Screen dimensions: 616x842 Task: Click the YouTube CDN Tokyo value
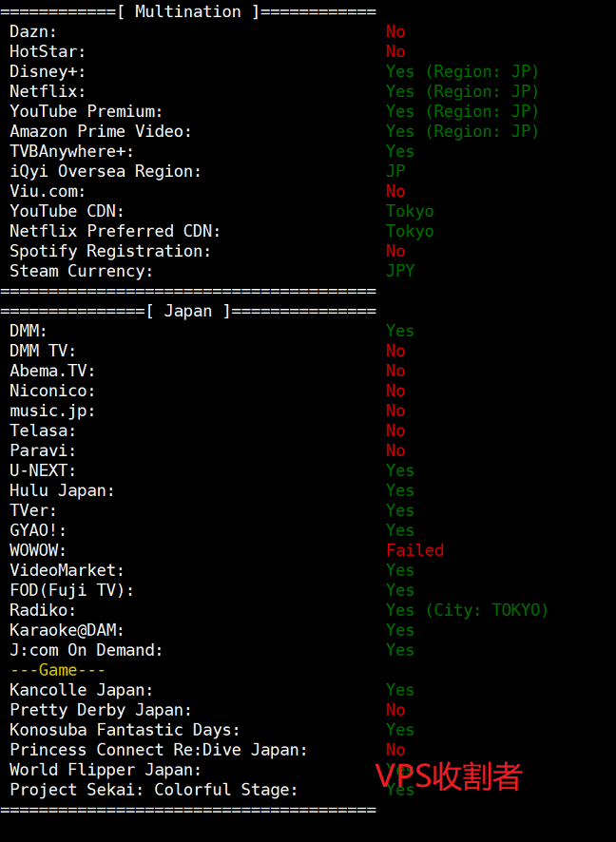pos(410,211)
